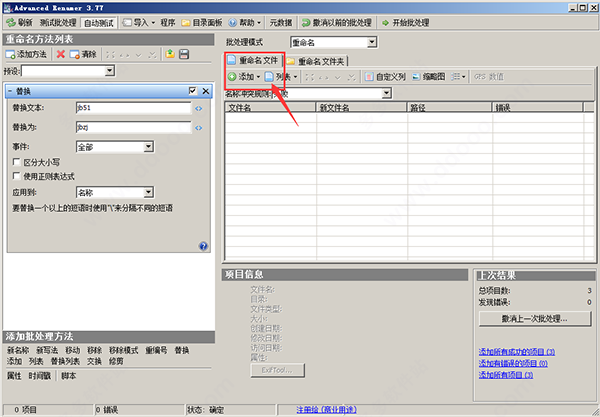600x417 pixels.
Task: Click the green 添加 add files icon
Action: 232,77
